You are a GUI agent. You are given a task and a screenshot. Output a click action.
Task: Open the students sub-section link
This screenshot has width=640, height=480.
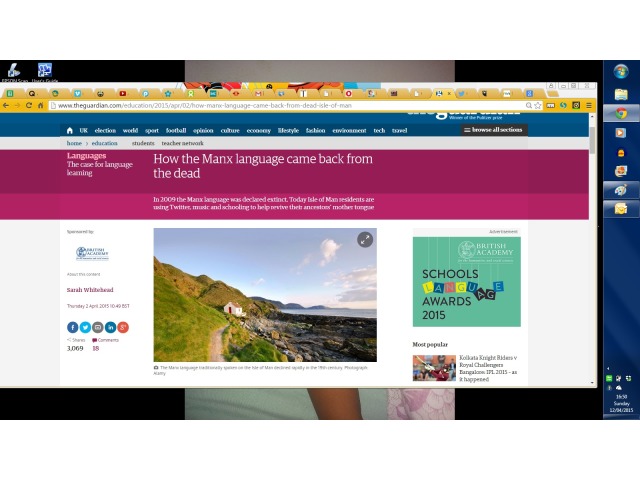pyautogui.click(x=143, y=143)
